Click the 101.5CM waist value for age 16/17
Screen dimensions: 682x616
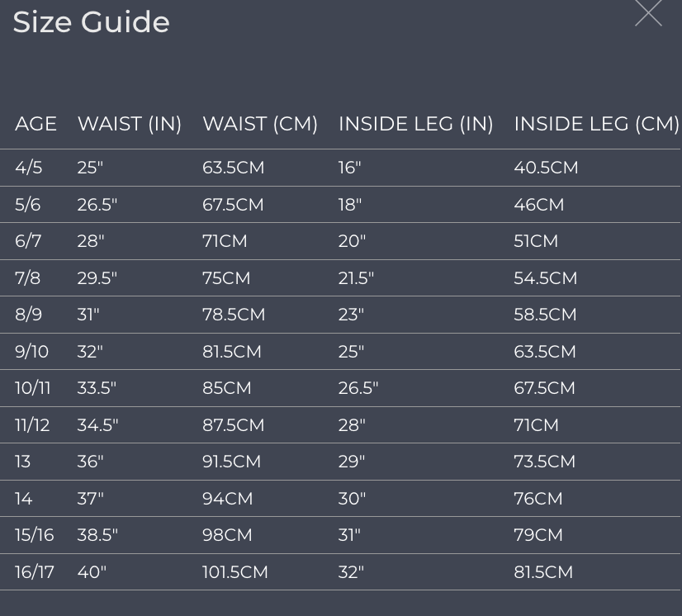(235, 572)
